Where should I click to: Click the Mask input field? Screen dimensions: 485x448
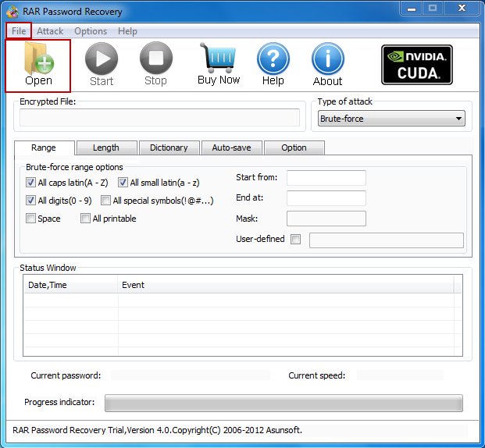click(x=326, y=219)
